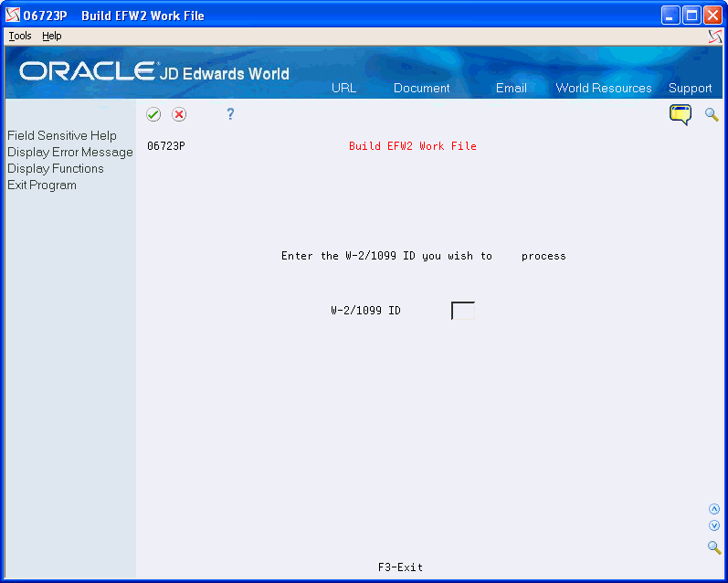Click the 06723P program ID text

[x=166, y=146]
